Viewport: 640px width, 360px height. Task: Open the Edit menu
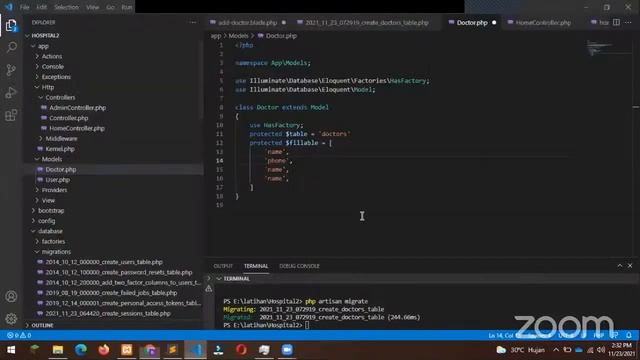41,7
